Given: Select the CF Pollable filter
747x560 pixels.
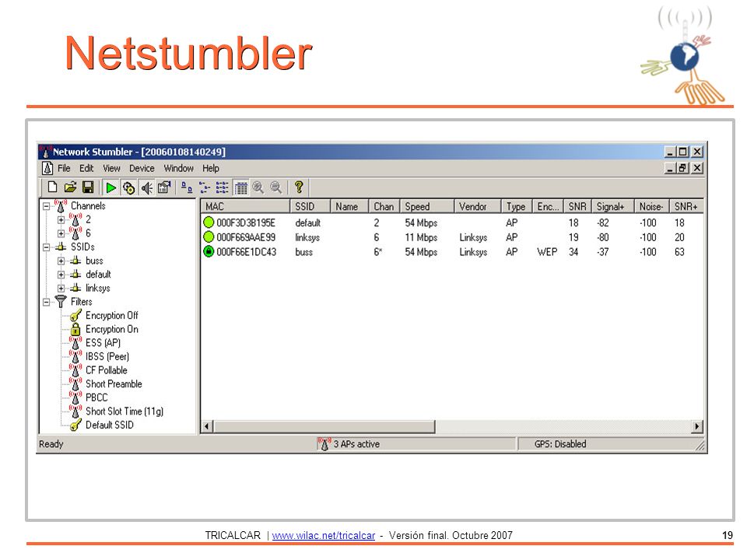Looking at the screenshot, I should (107, 370).
